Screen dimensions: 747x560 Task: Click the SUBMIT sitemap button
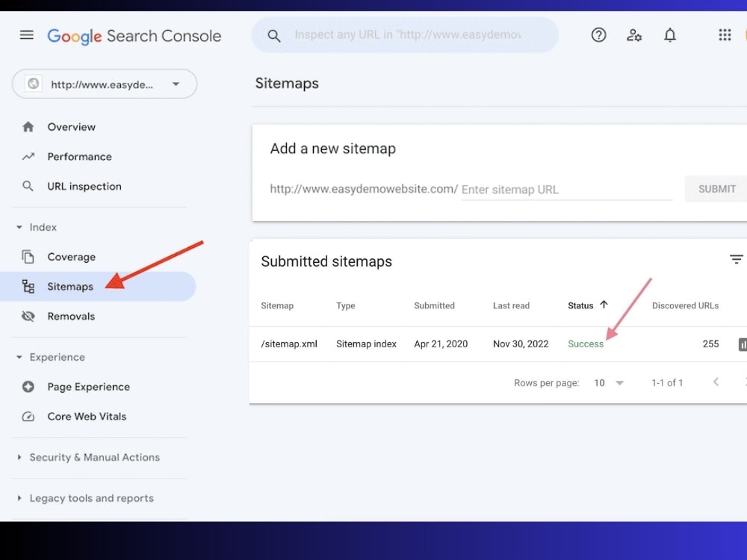[x=716, y=189]
